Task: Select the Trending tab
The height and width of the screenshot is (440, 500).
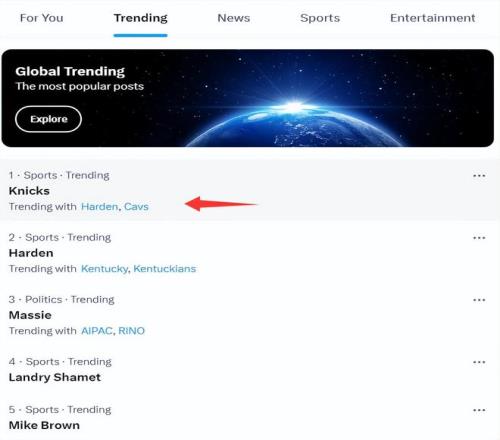Action: click(x=140, y=18)
